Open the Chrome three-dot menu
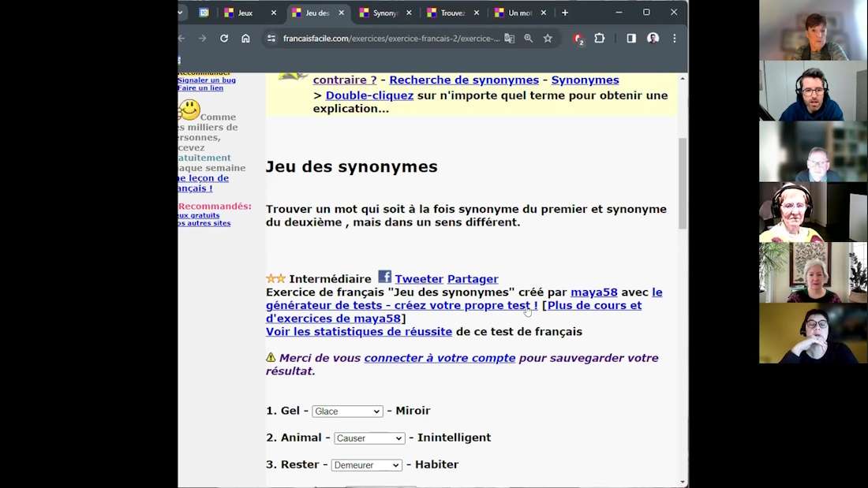 [674, 38]
